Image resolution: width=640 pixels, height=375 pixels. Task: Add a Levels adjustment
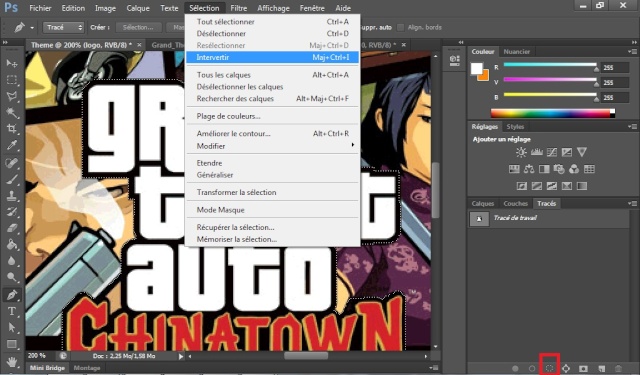tap(536, 152)
